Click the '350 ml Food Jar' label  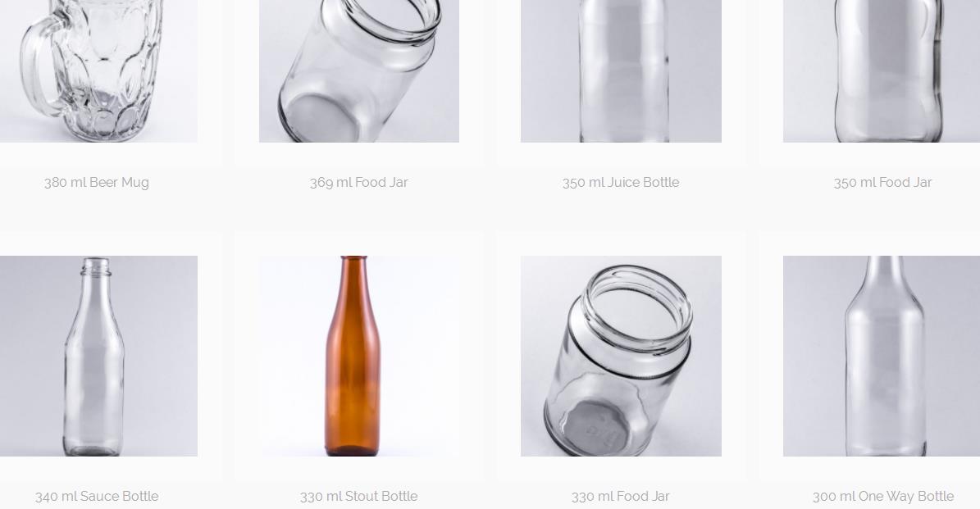tap(882, 182)
